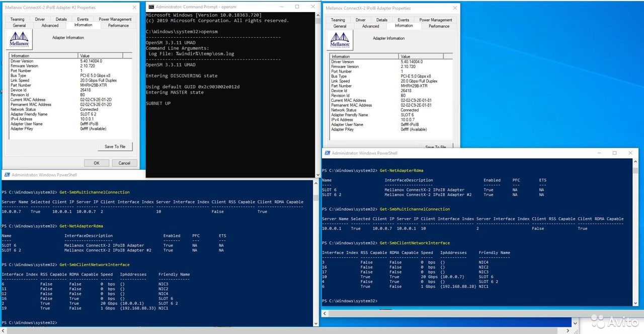
Task: Click the Command Prompt title bar icon
Action: tap(150, 7)
